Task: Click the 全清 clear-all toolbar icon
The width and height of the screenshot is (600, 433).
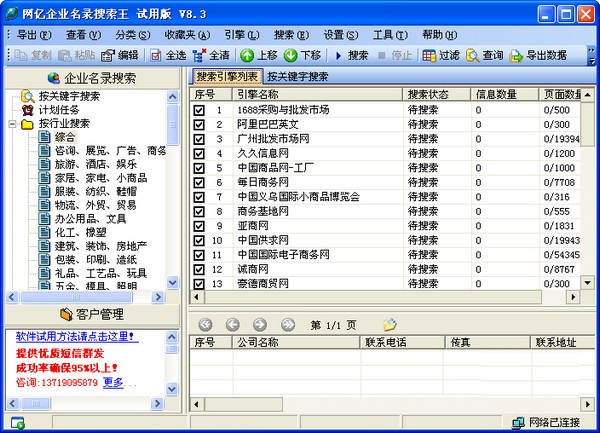Action: 199,55
